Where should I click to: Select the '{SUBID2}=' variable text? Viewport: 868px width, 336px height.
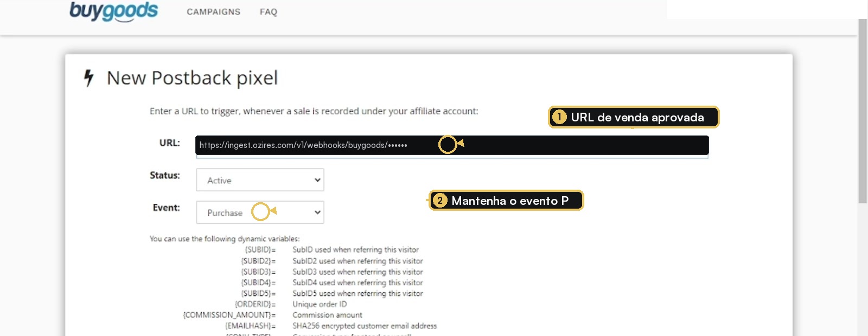tap(258, 261)
